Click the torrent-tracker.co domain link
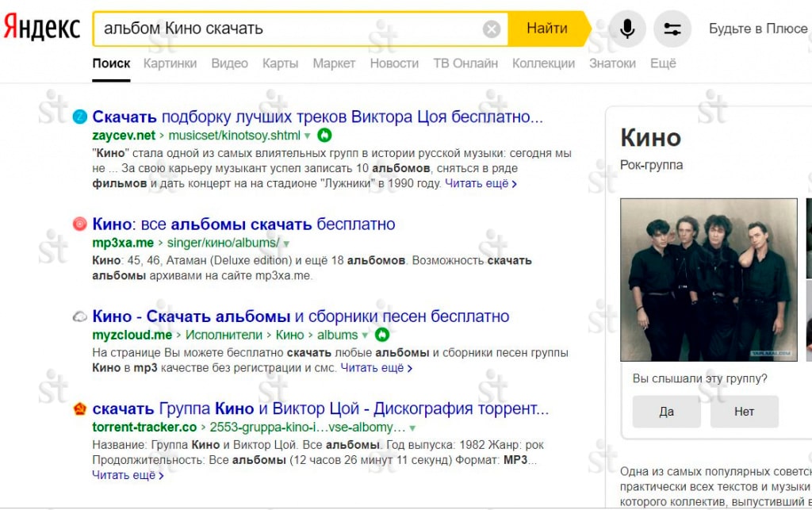The image size is (812, 510). pos(144,428)
